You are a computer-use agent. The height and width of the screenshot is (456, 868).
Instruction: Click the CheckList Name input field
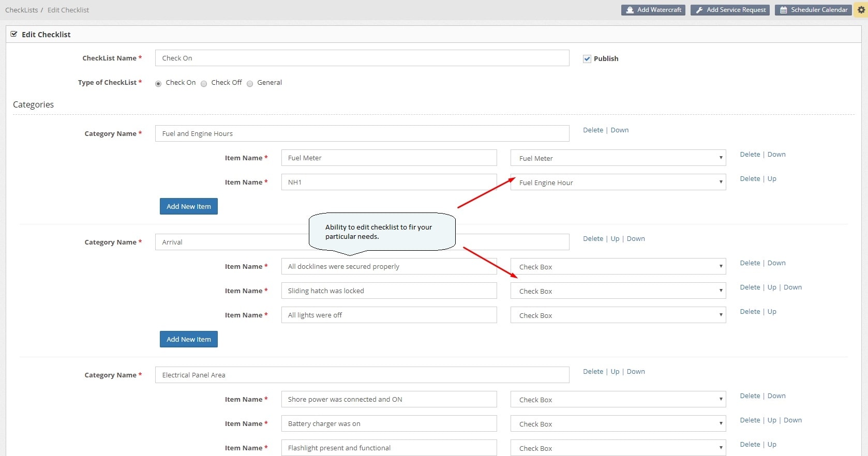click(x=362, y=58)
